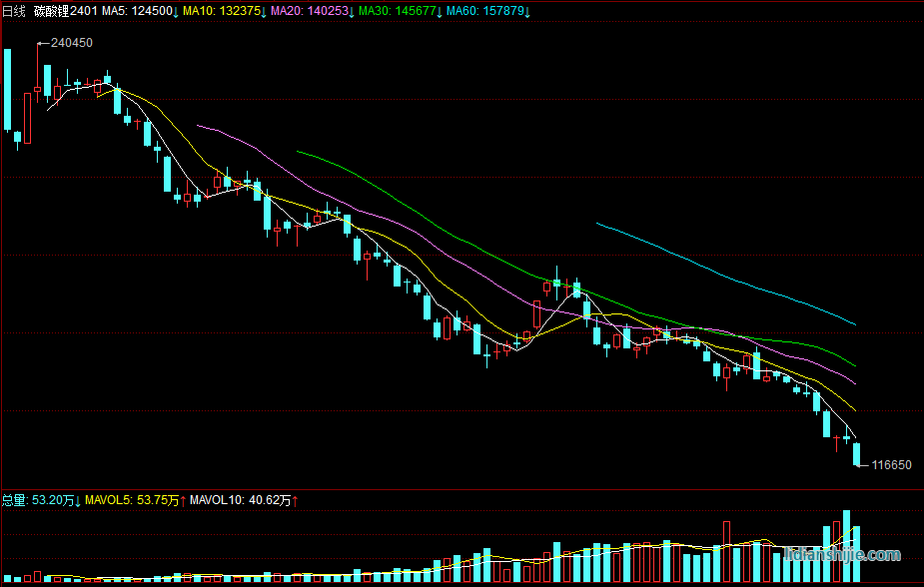Click the 总量 total volume label
The height and width of the screenshot is (587, 924).
(14, 499)
